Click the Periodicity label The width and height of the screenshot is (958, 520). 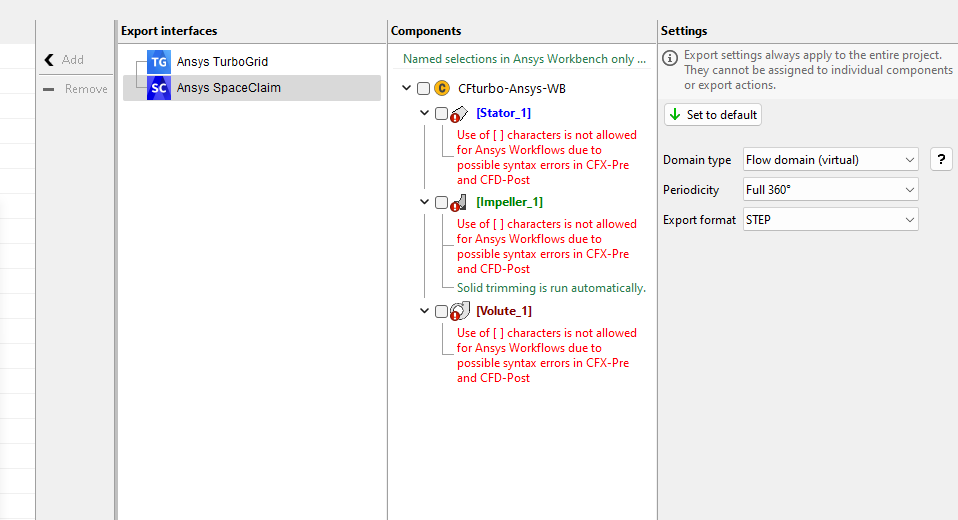(691, 190)
